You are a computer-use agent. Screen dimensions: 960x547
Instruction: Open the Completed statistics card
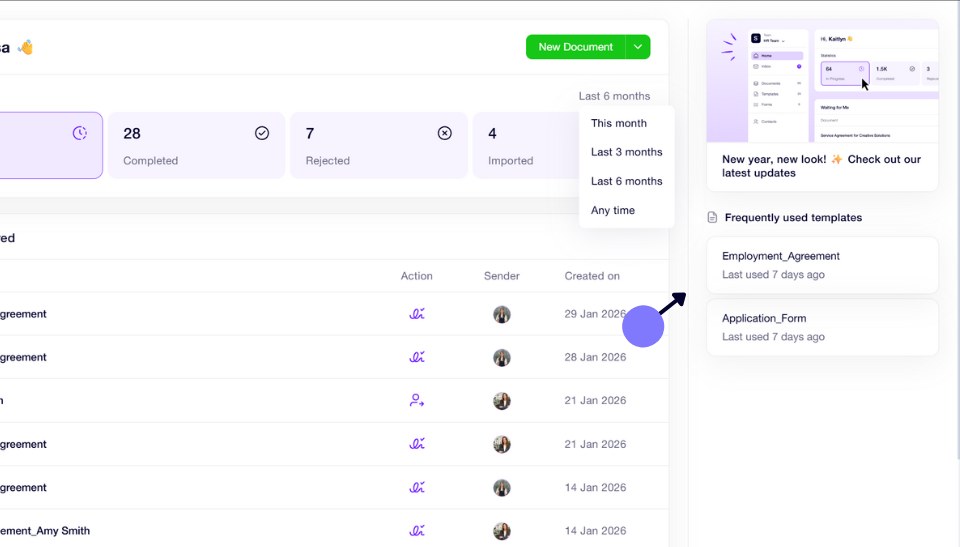[197, 146]
